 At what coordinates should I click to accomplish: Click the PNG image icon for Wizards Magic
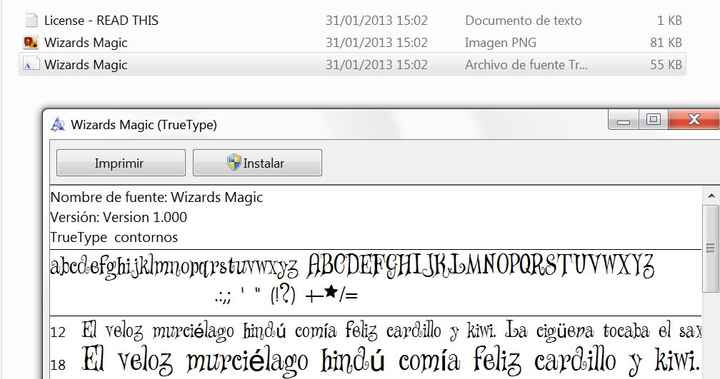31,42
